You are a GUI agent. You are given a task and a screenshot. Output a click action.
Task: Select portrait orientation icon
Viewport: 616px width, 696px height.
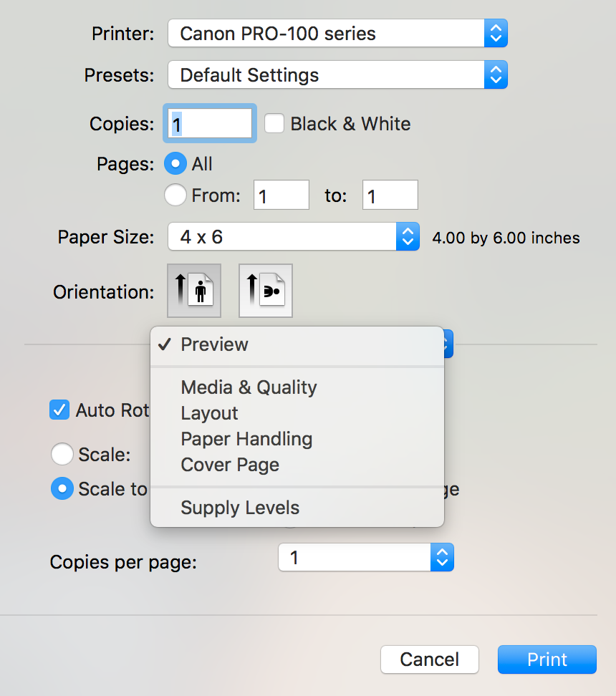click(194, 291)
